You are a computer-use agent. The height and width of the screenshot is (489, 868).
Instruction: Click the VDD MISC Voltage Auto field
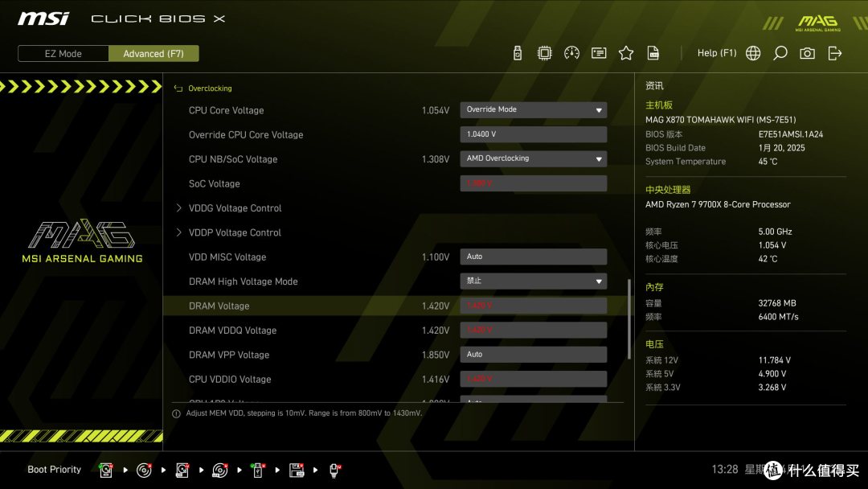click(x=533, y=257)
